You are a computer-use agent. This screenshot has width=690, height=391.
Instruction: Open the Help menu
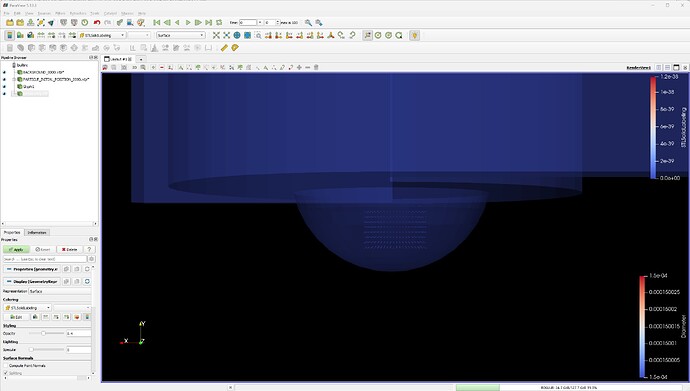tap(142, 14)
